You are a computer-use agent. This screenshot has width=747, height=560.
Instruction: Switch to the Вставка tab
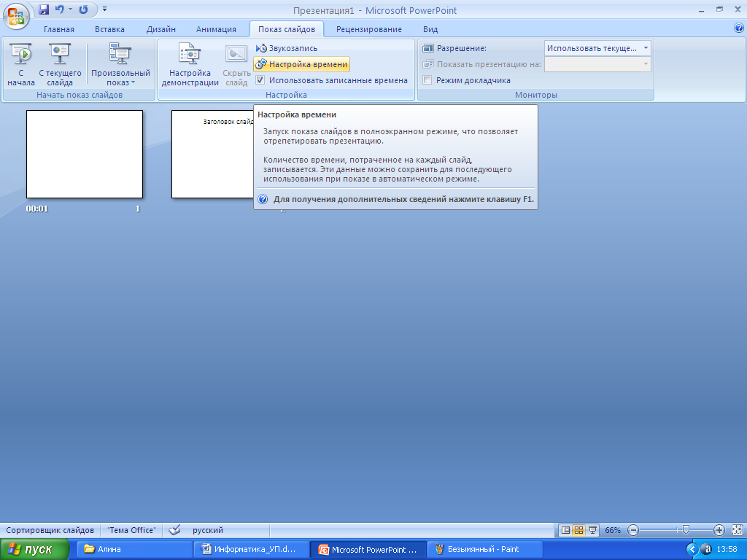tap(109, 29)
